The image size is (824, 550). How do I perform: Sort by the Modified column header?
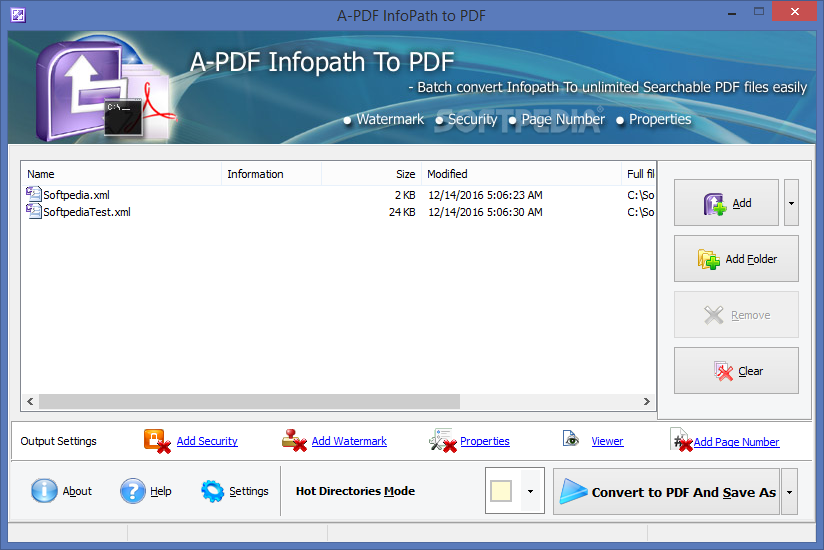pos(521,174)
